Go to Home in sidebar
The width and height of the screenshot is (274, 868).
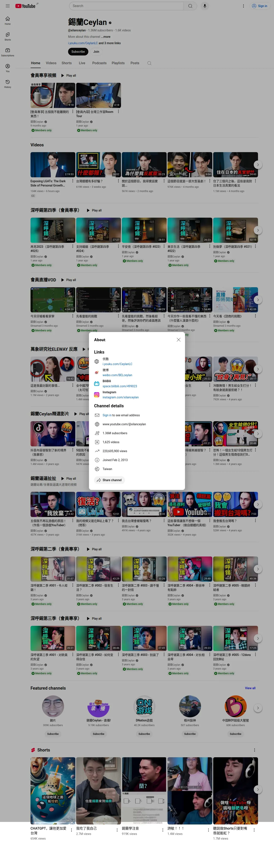[x=7, y=20]
